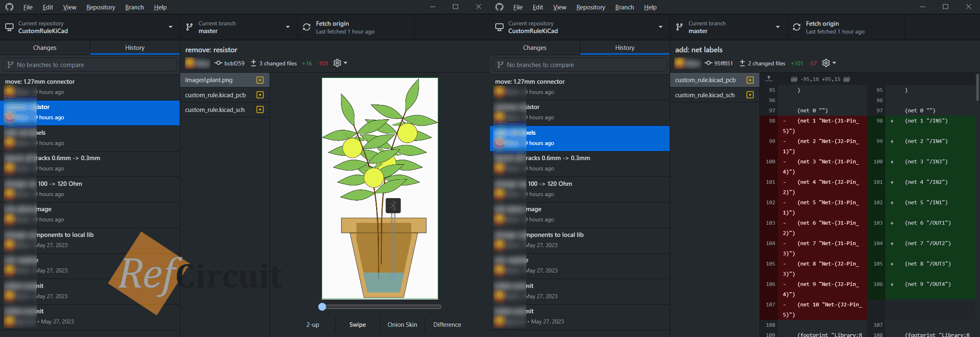Select Difference image diff mode
This screenshot has height=337, width=980.
(x=447, y=324)
